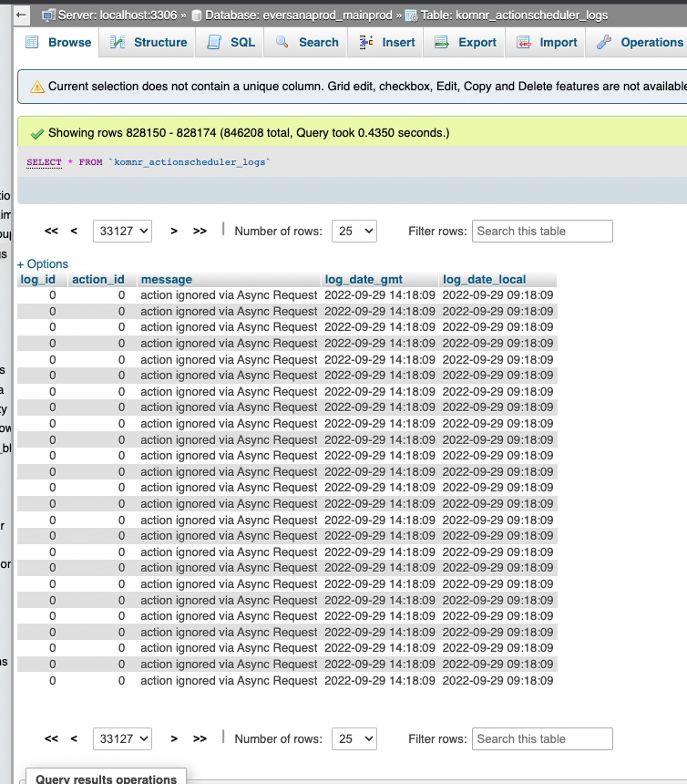Click the Import tab icon
Viewport: 687px width, 784px height.
pos(524,42)
